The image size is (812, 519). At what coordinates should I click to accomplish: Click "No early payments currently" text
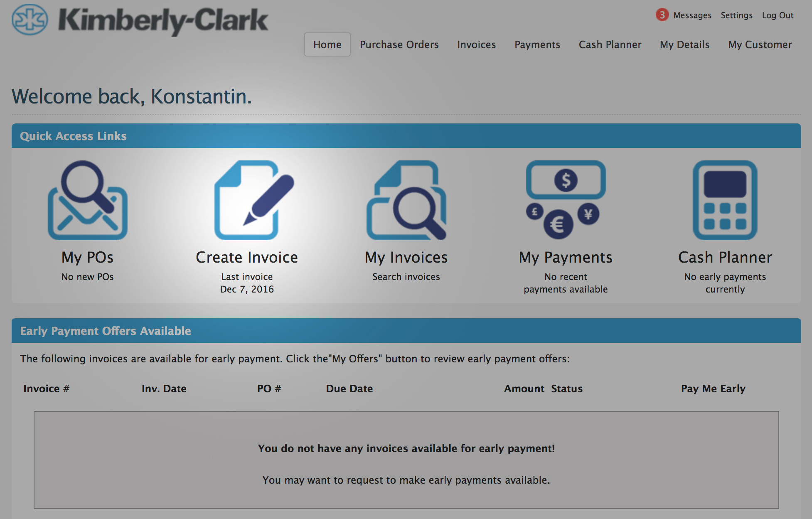[725, 283]
